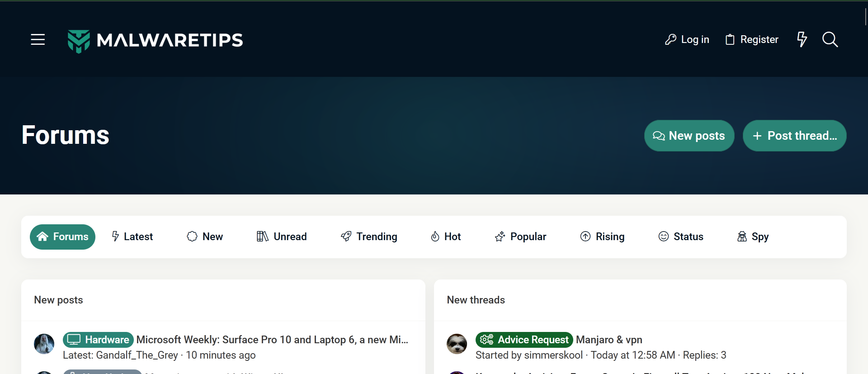Open the Trending tab
Screen dimensions: 868x374
(x=369, y=237)
